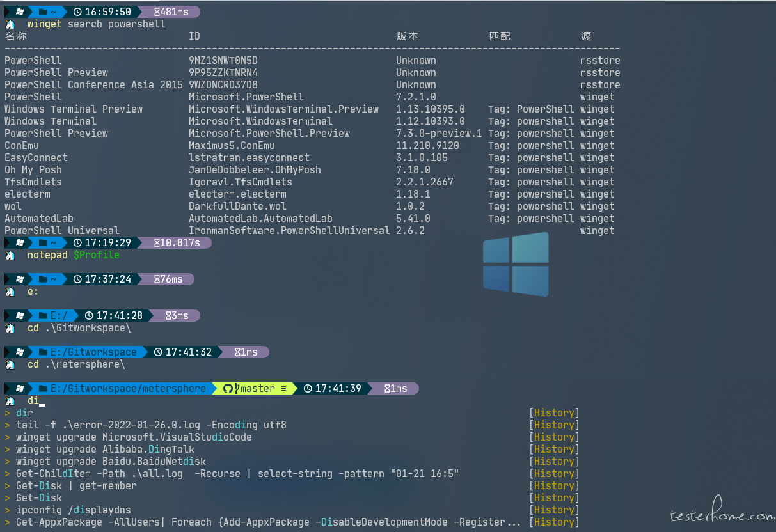This screenshot has width=776, height=532.
Task: Click the prompt glyph before 'winget search powershell'
Action: pyautogui.click(x=10, y=24)
